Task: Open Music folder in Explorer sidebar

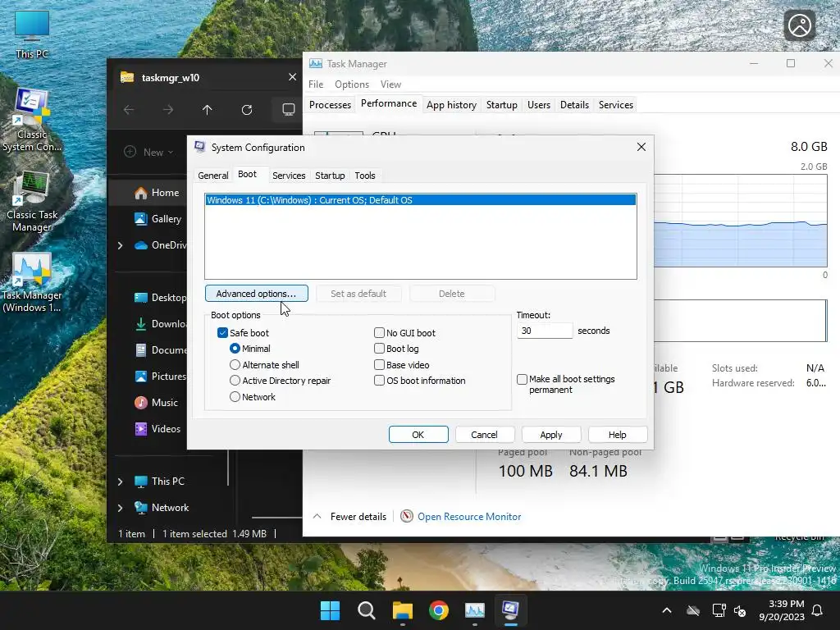Action: [156, 402]
